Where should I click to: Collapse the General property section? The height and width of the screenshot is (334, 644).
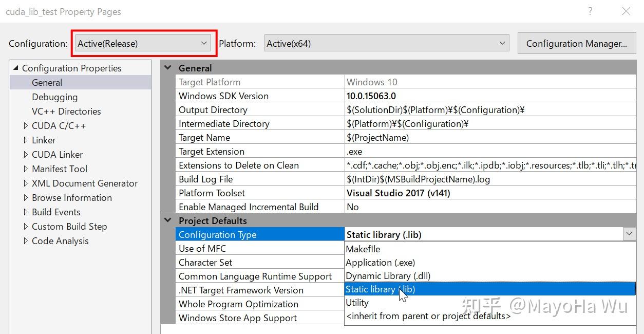(x=168, y=68)
